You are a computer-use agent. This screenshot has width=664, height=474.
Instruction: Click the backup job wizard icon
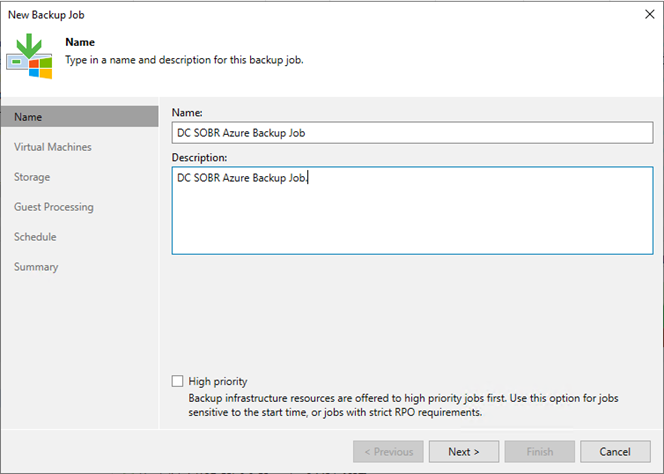pyautogui.click(x=29, y=56)
